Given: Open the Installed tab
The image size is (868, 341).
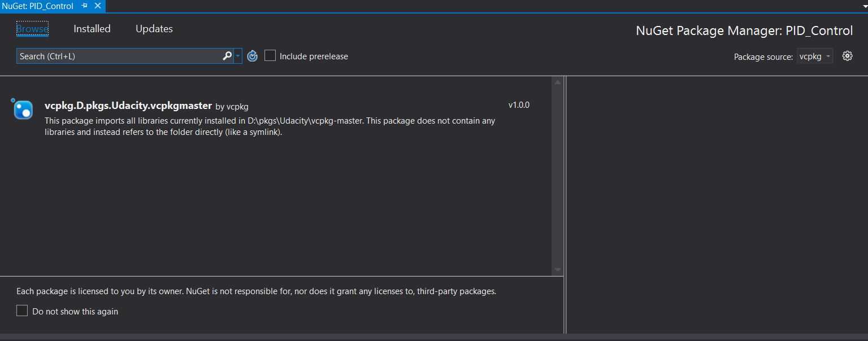Looking at the screenshot, I should tap(92, 29).
